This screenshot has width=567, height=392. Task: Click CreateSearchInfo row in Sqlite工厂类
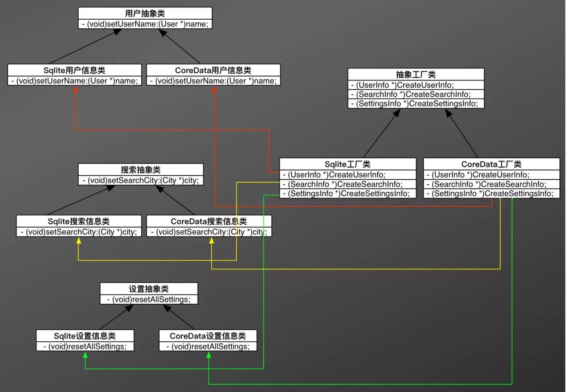coord(348,184)
